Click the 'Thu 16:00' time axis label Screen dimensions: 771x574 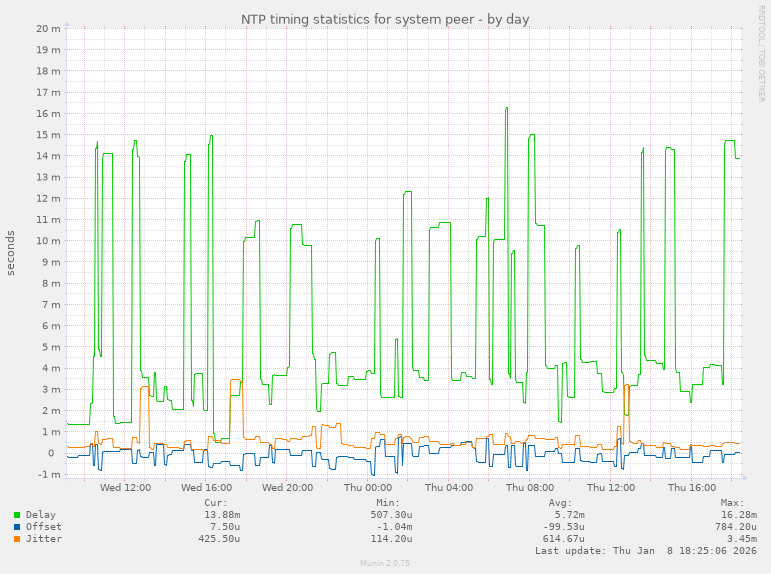692,487
